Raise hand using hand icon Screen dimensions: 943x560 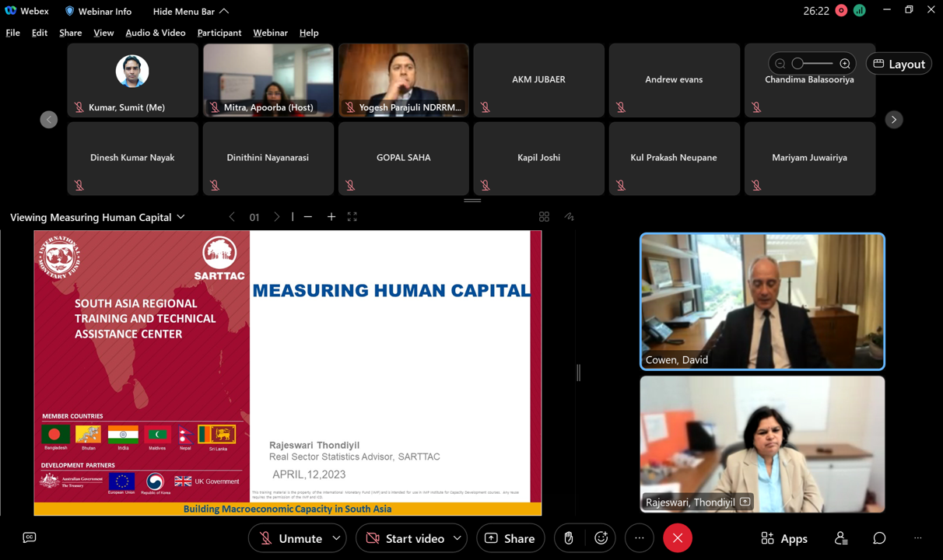pos(569,538)
